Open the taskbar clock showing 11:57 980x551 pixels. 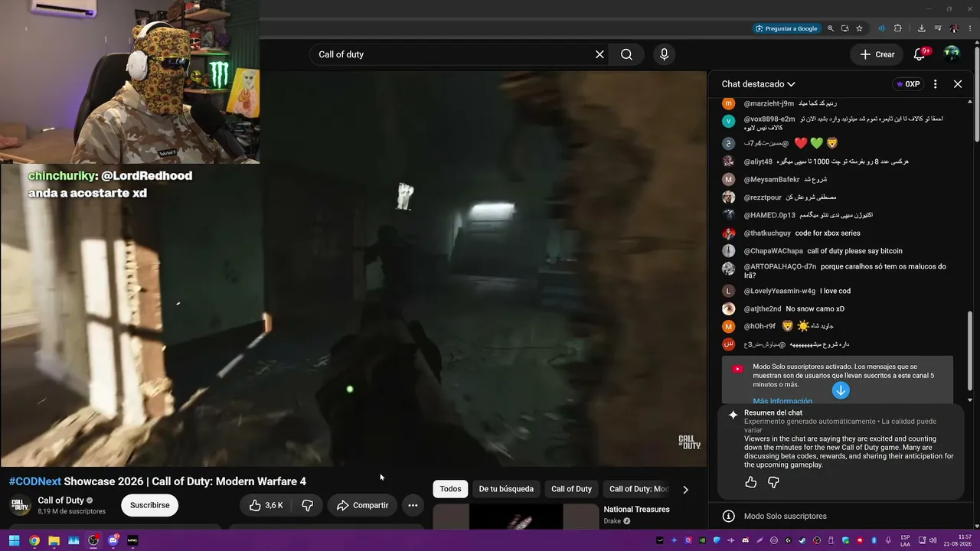959,541
